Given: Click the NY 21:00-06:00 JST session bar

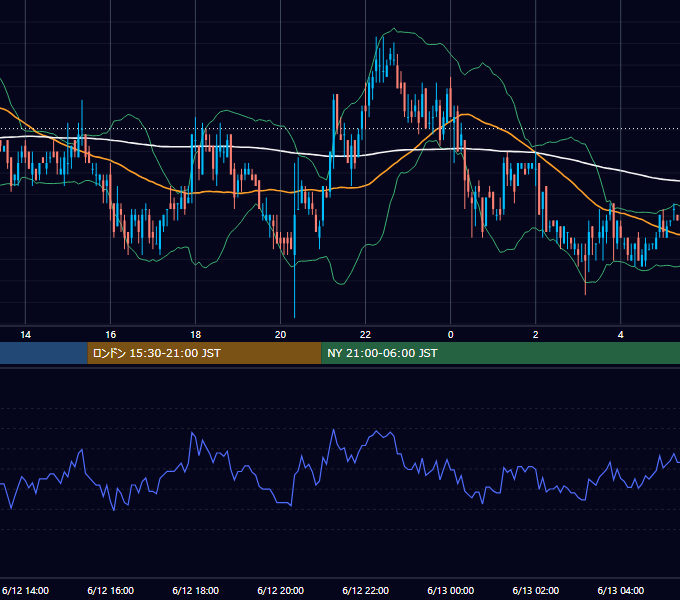Looking at the screenshot, I should 500,353.
